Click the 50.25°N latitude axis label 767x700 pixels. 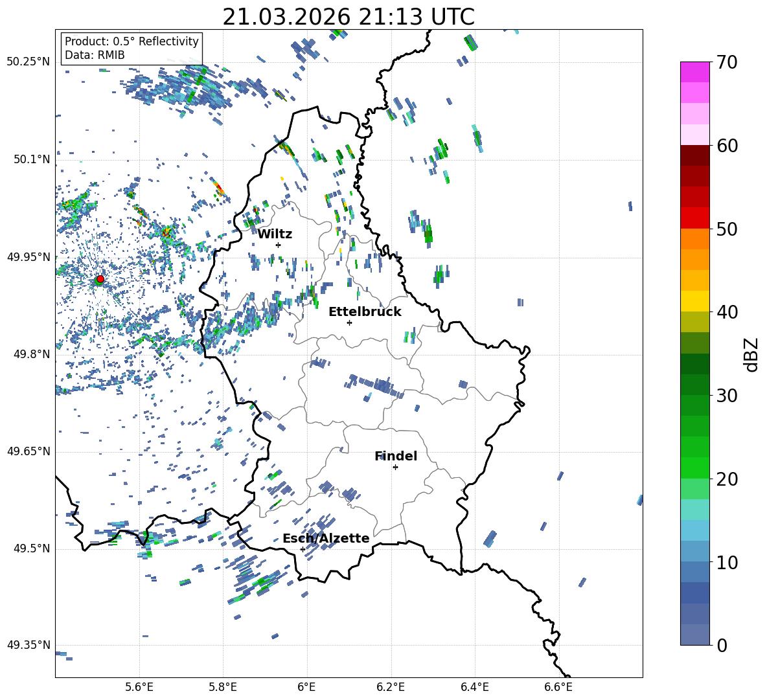[x=28, y=62]
